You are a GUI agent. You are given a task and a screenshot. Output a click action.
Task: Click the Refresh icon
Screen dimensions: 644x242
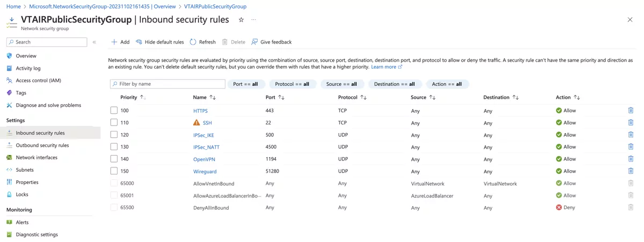tap(193, 42)
